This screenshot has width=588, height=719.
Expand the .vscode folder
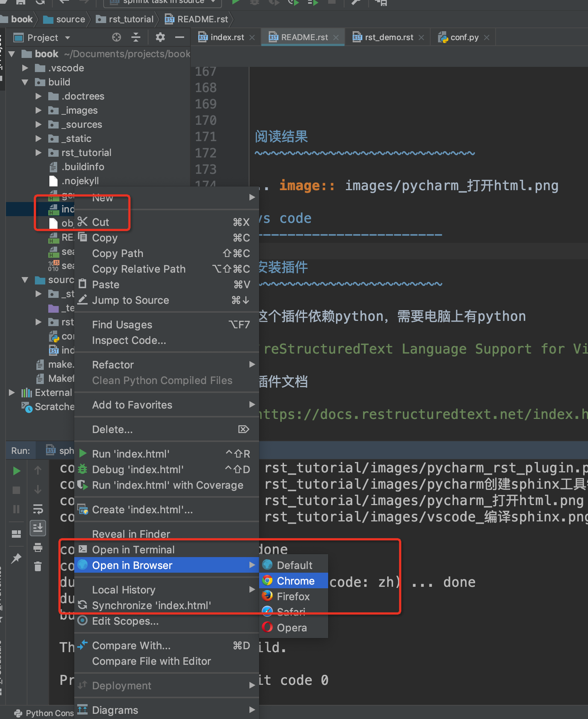[x=25, y=68]
